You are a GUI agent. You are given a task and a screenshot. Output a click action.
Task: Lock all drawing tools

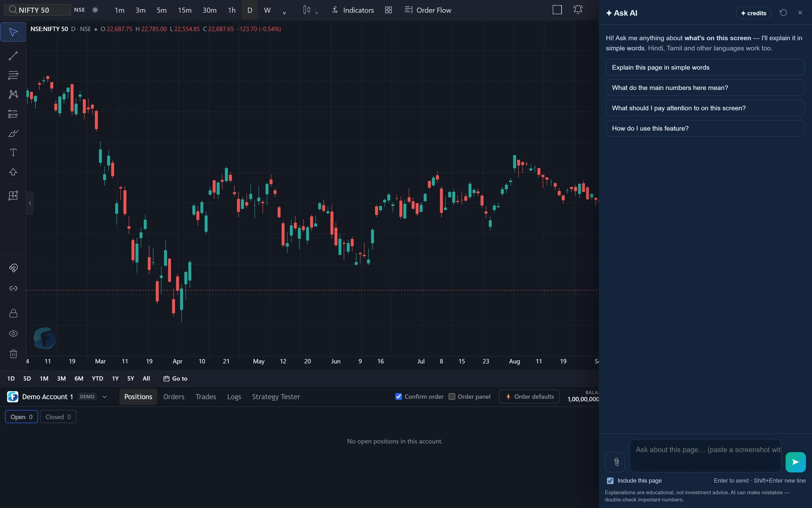point(13,313)
